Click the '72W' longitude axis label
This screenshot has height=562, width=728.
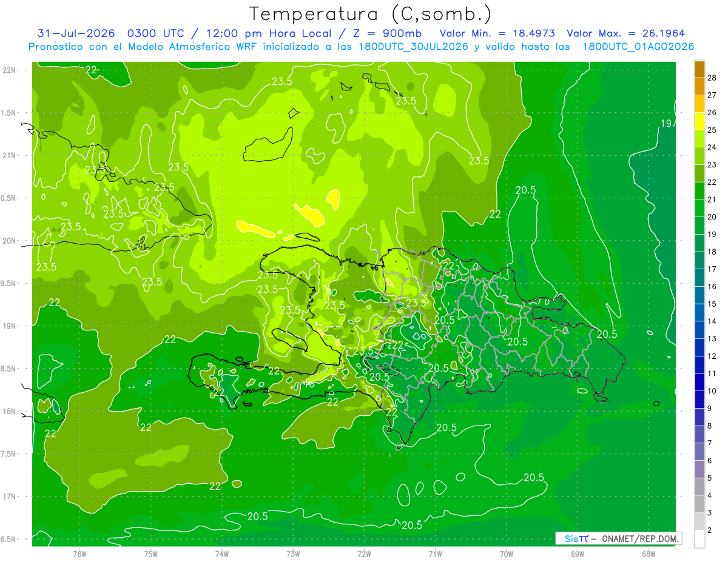coord(364,554)
